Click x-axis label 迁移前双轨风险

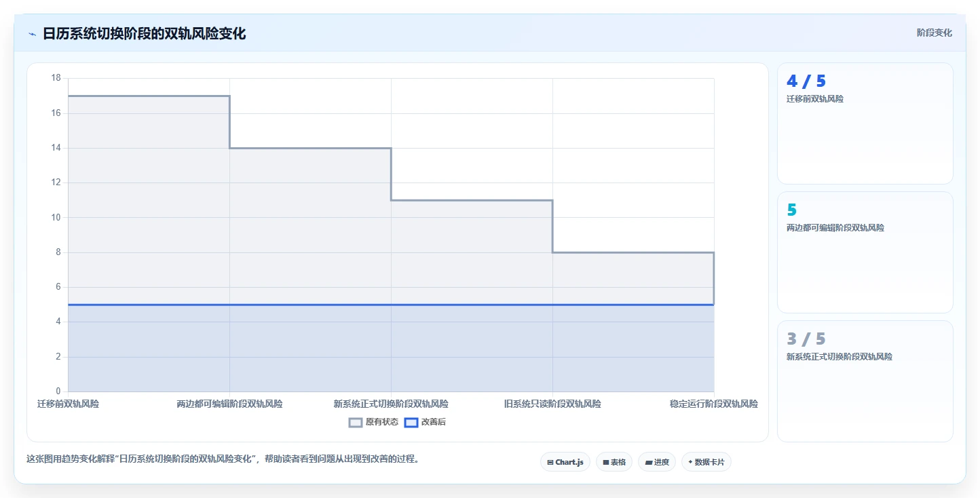[68, 404]
